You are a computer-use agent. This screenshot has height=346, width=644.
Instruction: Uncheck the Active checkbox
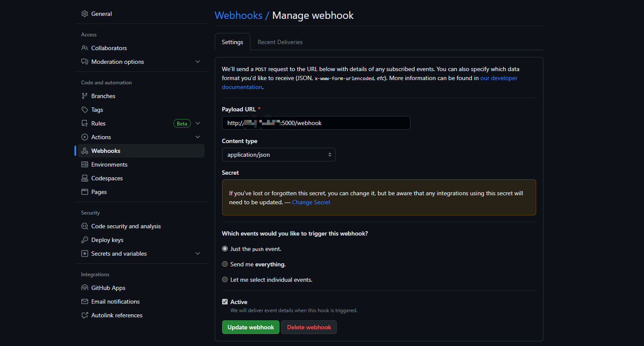point(225,302)
